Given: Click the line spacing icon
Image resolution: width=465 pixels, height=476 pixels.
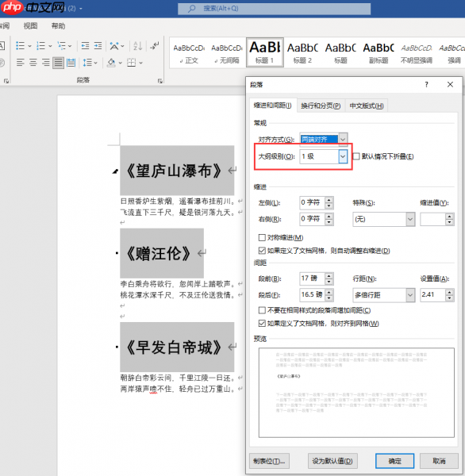Looking at the screenshot, I should (x=87, y=63).
